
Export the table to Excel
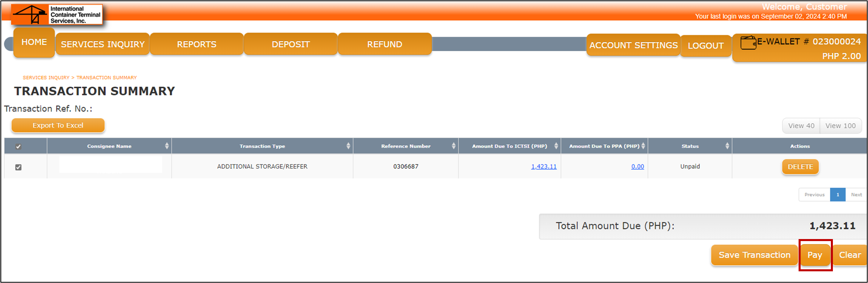click(58, 125)
